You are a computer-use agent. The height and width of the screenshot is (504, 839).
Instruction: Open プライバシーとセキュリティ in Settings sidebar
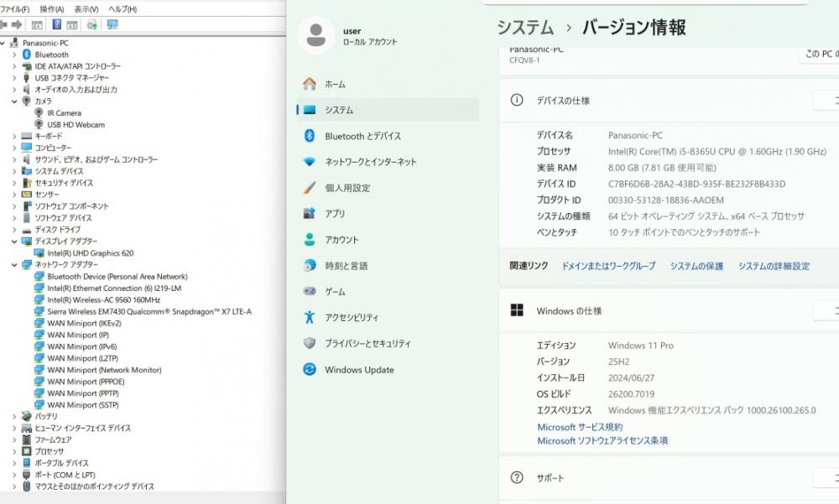click(x=388, y=344)
